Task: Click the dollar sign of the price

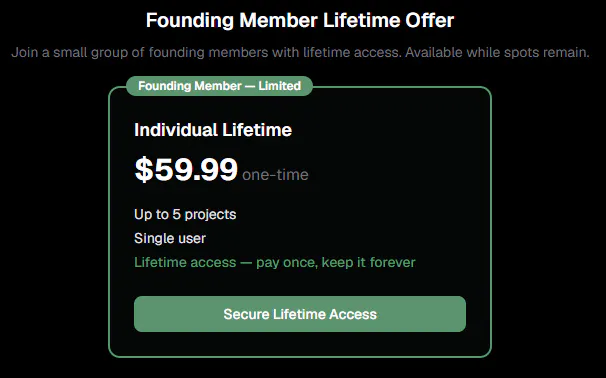Action: (144, 169)
